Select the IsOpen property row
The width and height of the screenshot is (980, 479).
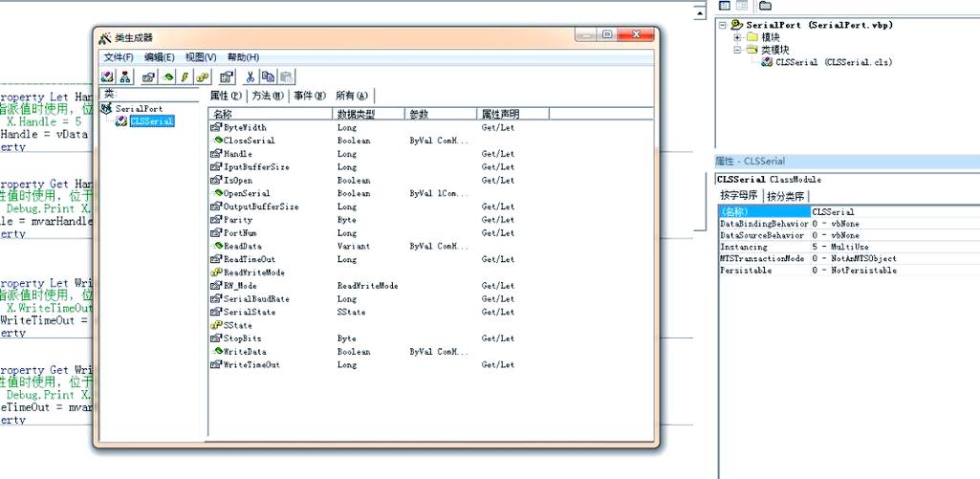tap(430, 180)
